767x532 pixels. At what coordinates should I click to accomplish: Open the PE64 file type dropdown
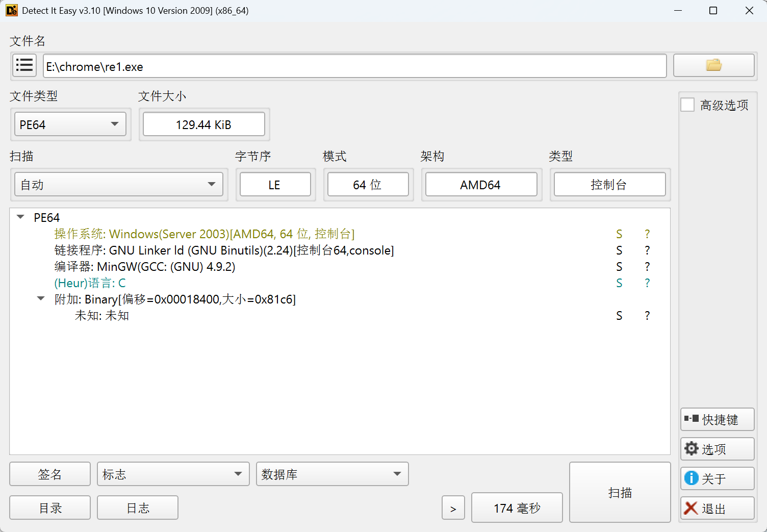pos(70,124)
